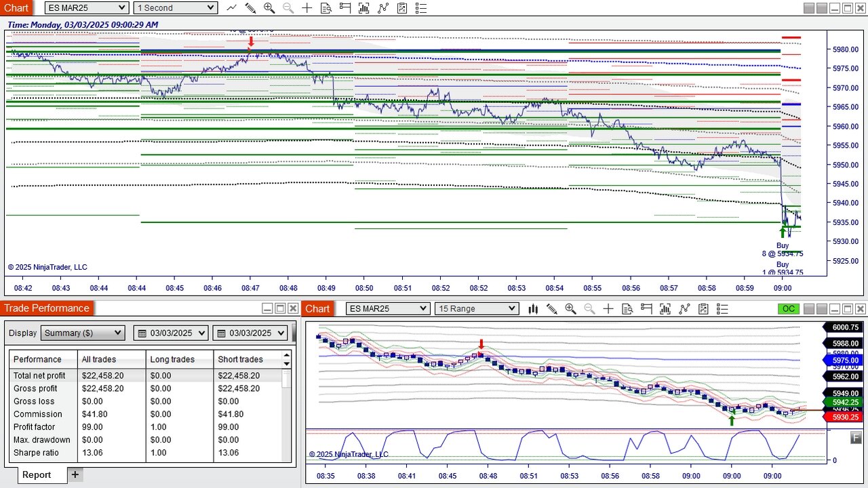Click scroll down arrow in performance table header

tap(288, 363)
